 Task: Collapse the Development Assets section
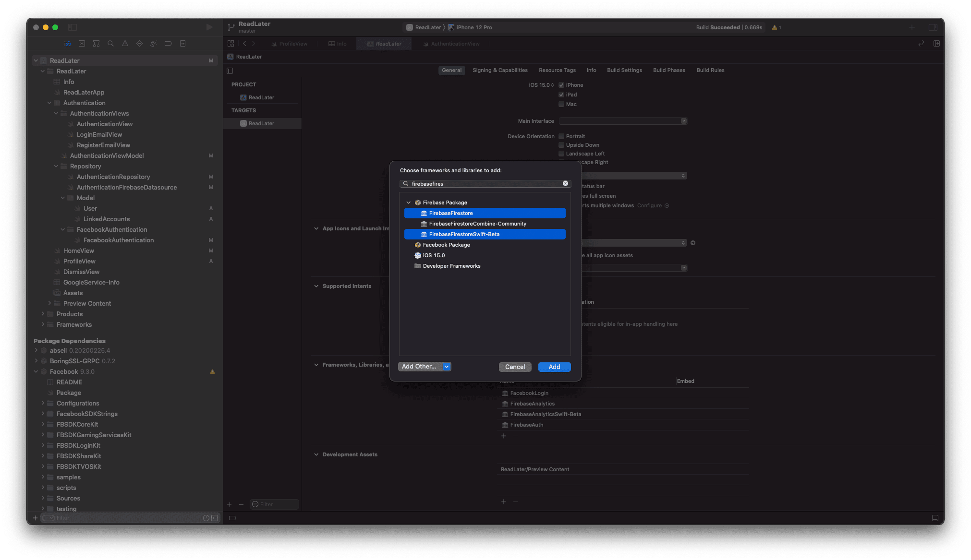[316, 454]
